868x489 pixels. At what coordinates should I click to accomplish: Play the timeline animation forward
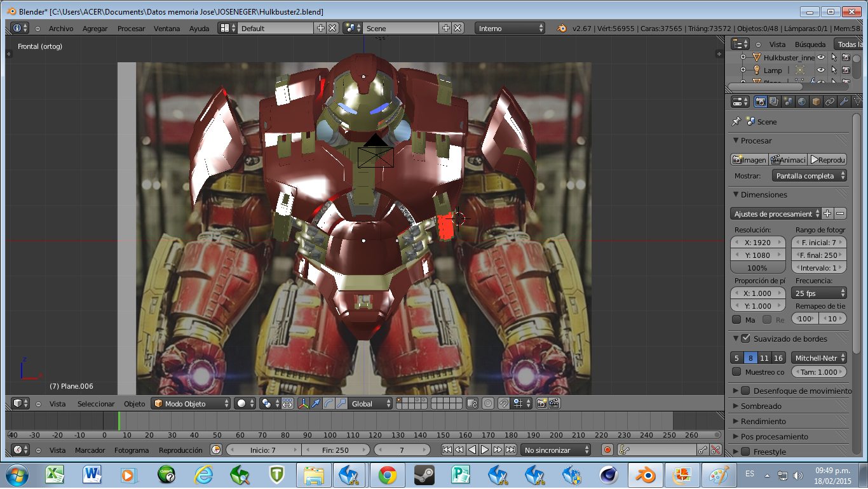(485, 450)
